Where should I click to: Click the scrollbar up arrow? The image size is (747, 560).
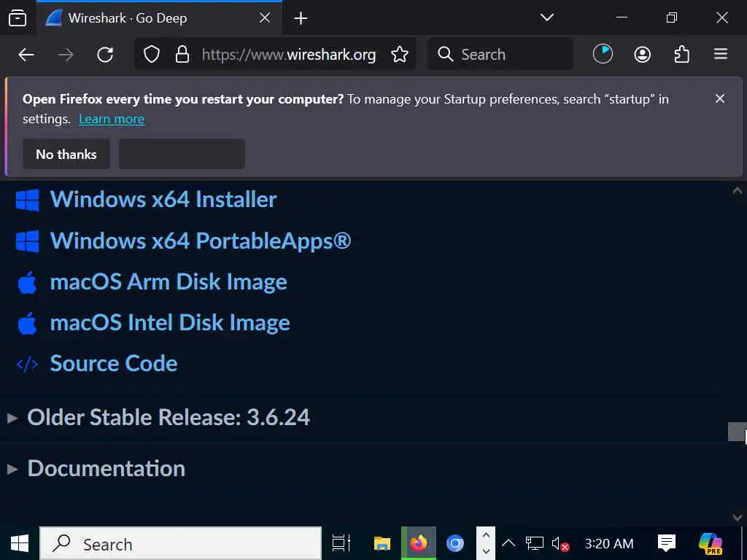pos(737,191)
